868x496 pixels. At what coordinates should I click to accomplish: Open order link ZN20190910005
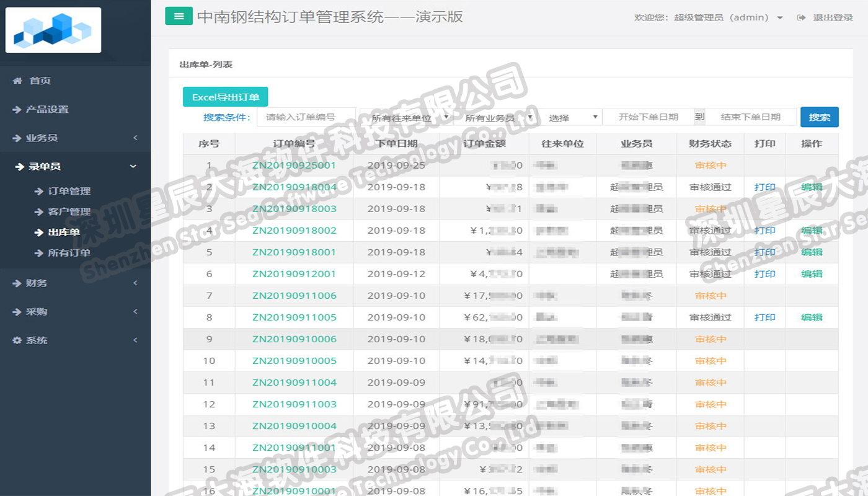(x=294, y=361)
